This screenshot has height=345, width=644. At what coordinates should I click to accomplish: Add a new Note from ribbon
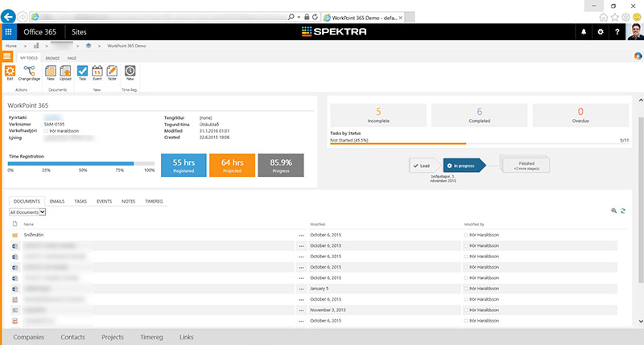[x=112, y=72]
